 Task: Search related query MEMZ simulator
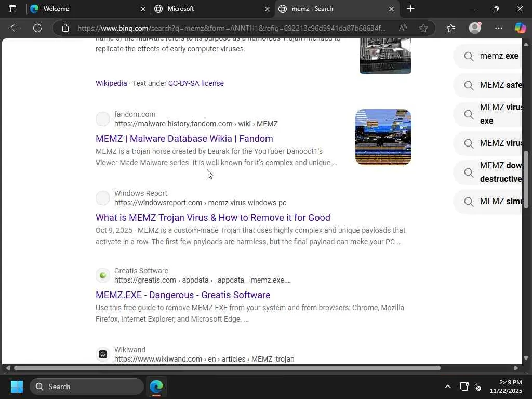point(488,202)
